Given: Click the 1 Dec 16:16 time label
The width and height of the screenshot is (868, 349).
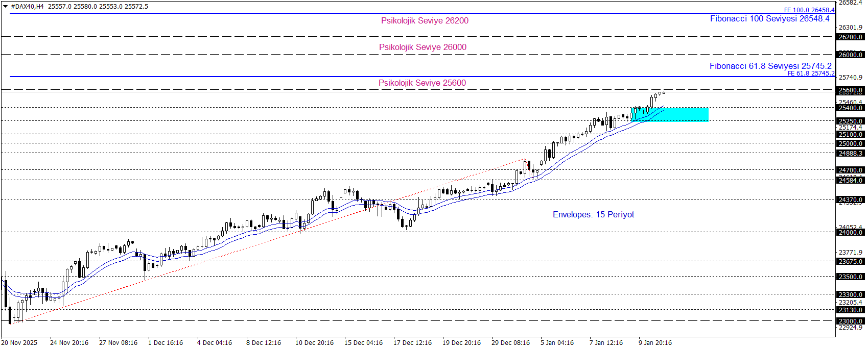Looking at the screenshot, I should (x=166, y=343).
